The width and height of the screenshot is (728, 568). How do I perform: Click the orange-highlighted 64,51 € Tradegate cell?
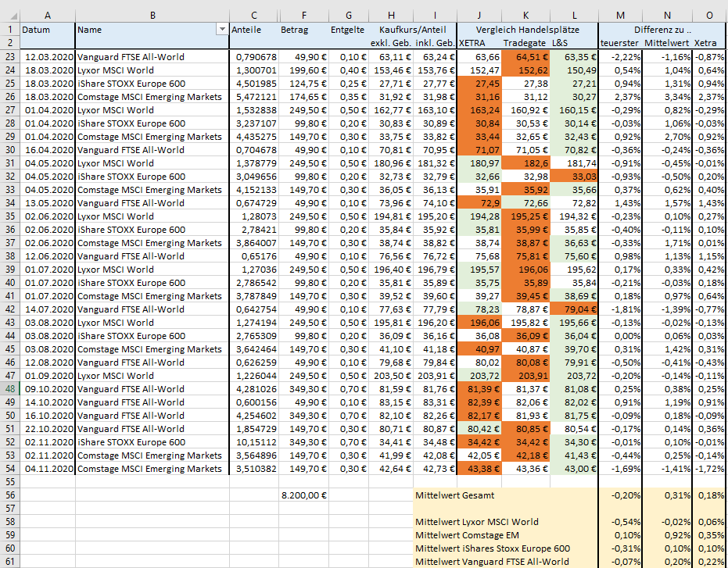(x=526, y=57)
